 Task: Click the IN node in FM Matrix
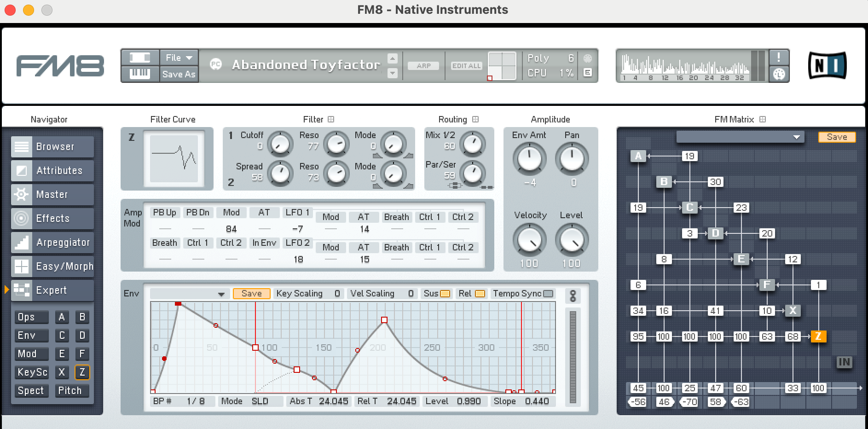(844, 362)
